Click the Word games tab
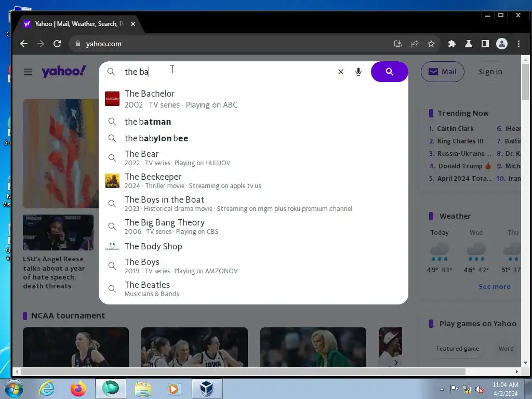The width and height of the screenshot is (532, 399). (506, 349)
